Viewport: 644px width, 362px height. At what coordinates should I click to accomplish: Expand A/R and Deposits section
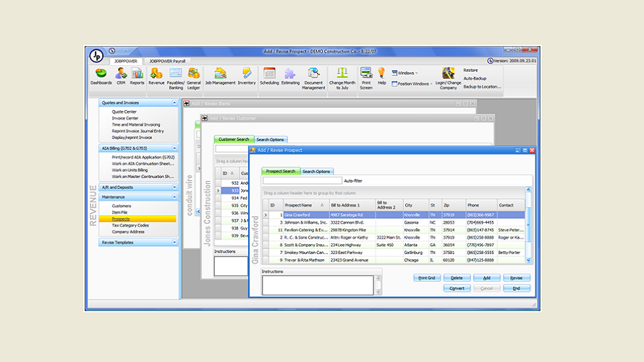coord(174,188)
